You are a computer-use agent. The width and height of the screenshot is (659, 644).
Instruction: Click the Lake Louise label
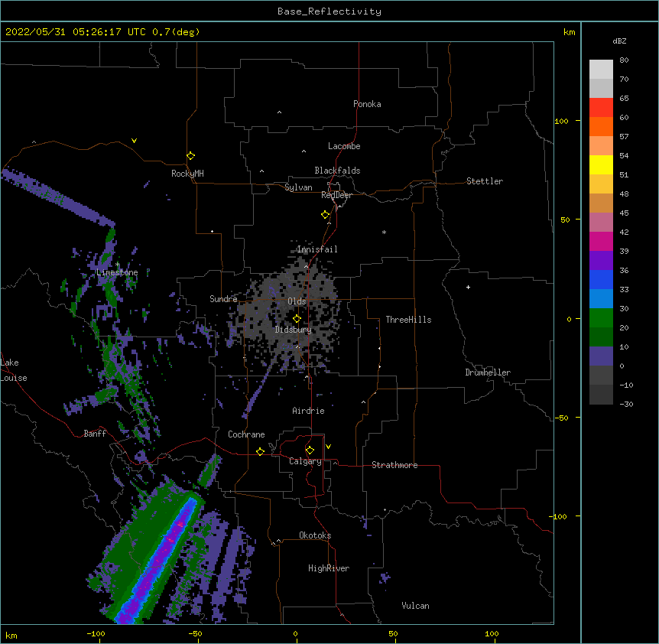14,370
